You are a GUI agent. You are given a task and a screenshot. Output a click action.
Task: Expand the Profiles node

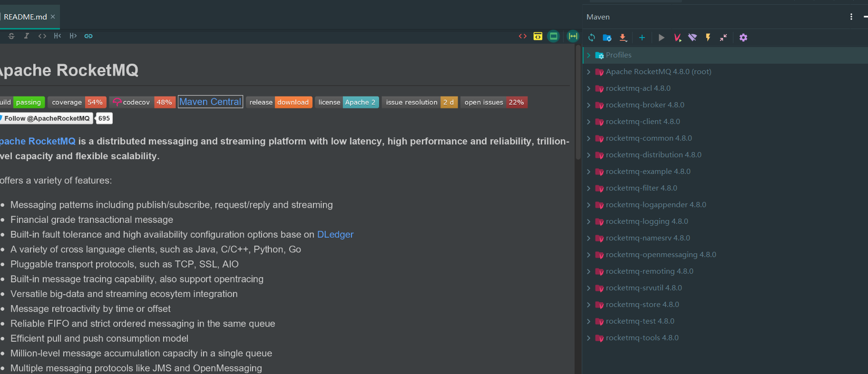pos(589,55)
